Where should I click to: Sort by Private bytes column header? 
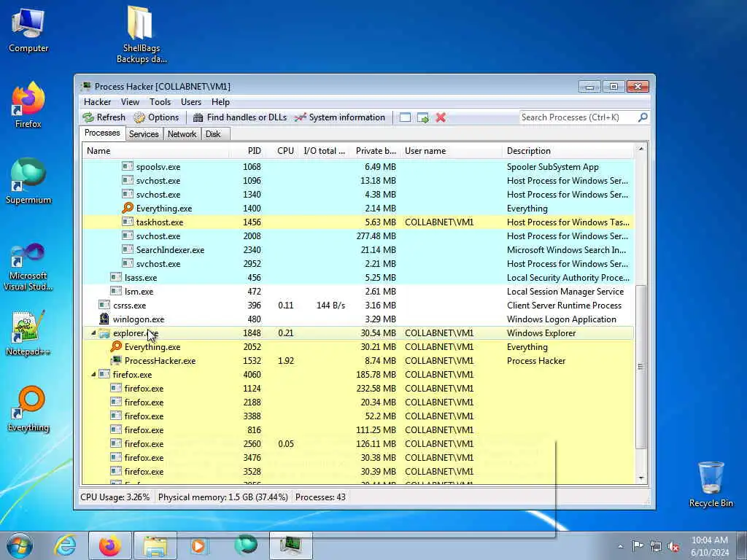376,151
